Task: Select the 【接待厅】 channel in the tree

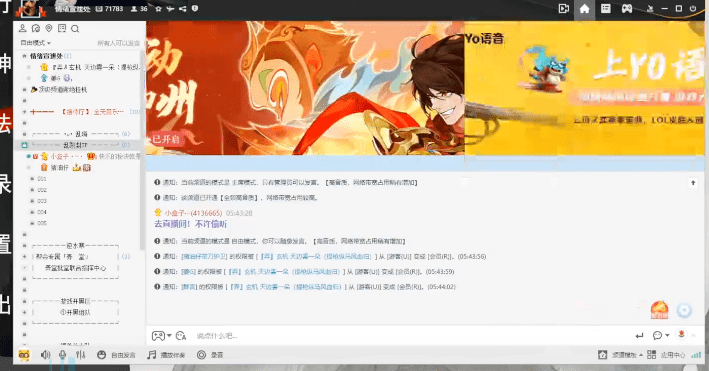Action: (x=77, y=112)
